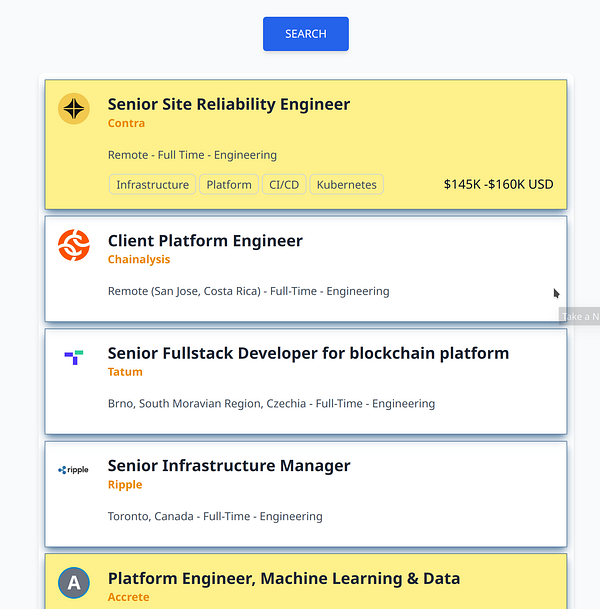This screenshot has height=609, width=600.
Task: Click the Ripple company logo
Action: (74, 470)
